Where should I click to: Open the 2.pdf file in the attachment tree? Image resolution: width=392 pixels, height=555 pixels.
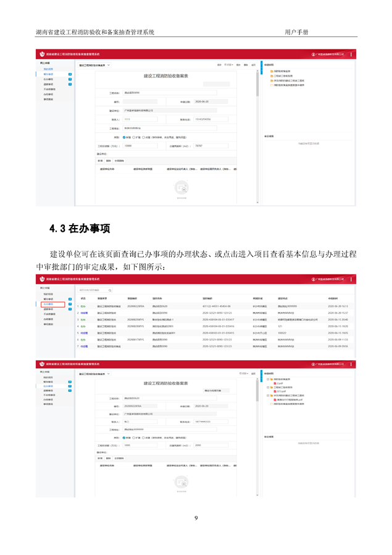pos(280,383)
